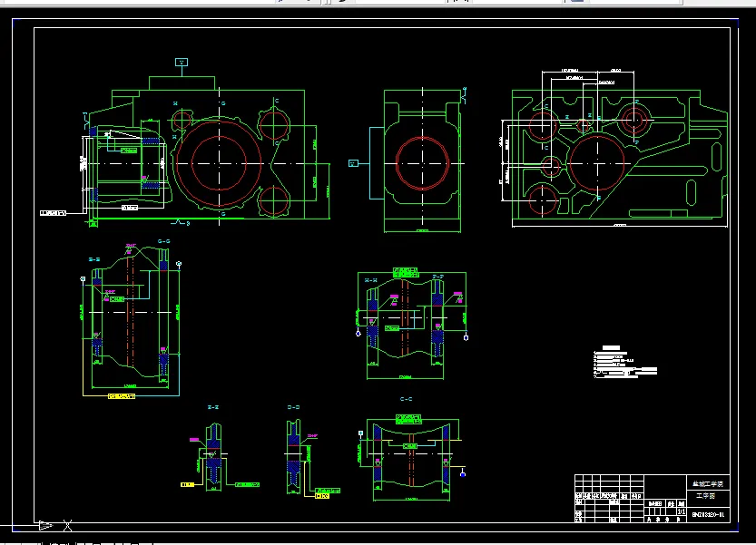756x545 pixels.
Task: Select the bottom width dimension of the side view
Action: (422, 231)
